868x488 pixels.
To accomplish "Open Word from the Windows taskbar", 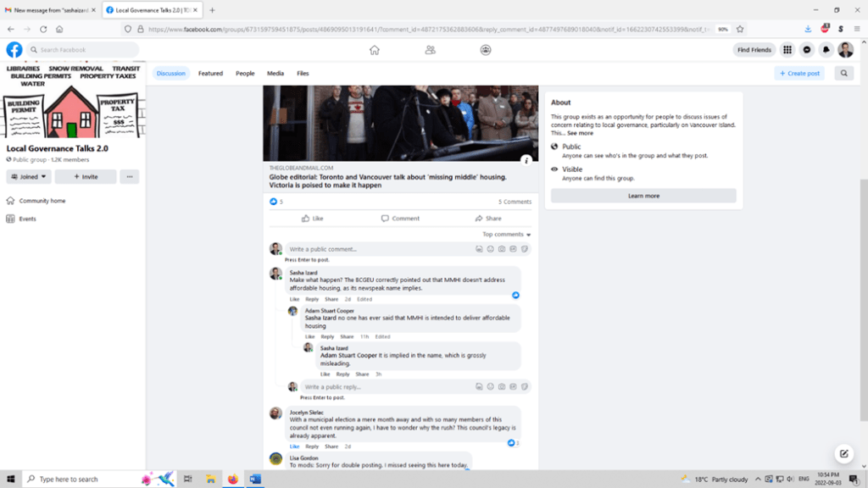I will point(255,479).
